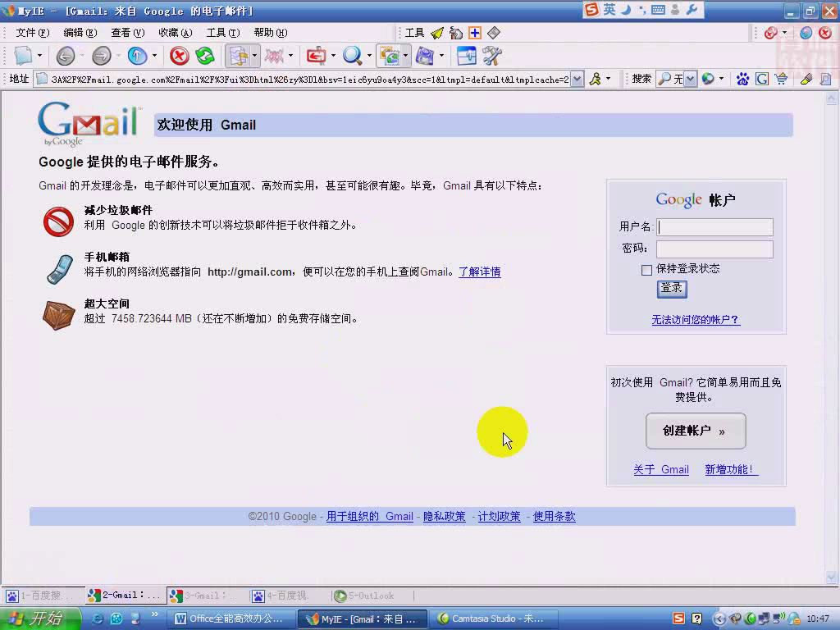This screenshot has height=630, width=840.
Task: Focus the 密码 password field
Action: tap(714, 249)
